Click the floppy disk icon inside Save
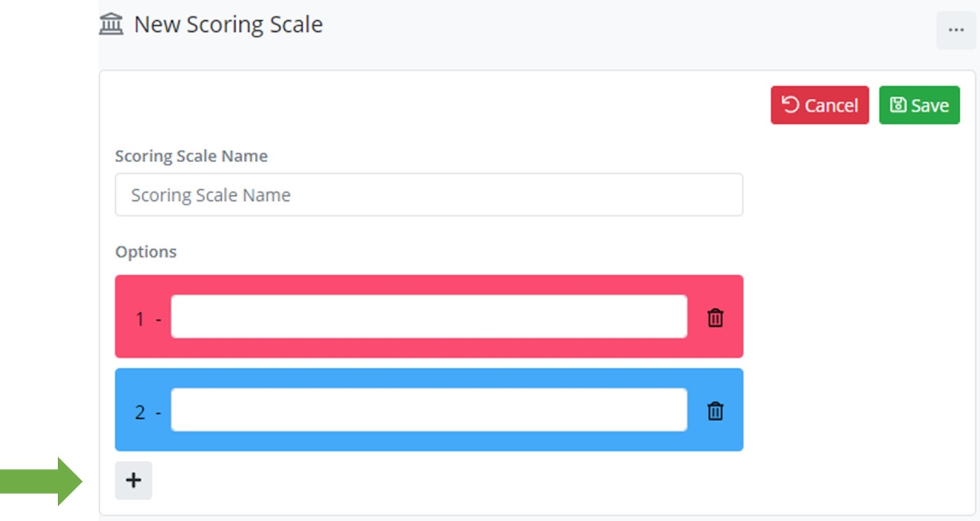This screenshot has height=521, width=980. click(x=898, y=105)
